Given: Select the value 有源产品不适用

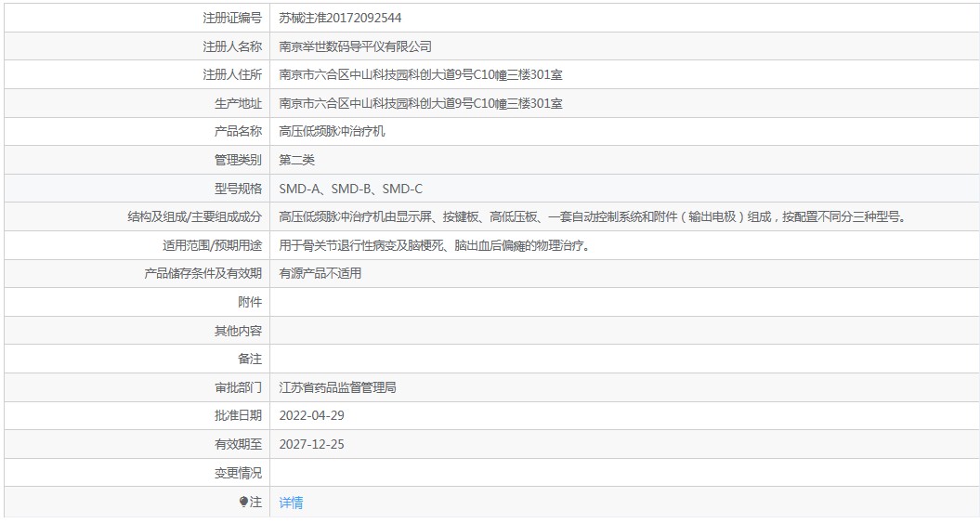Looking at the screenshot, I should click(x=320, y=274).
